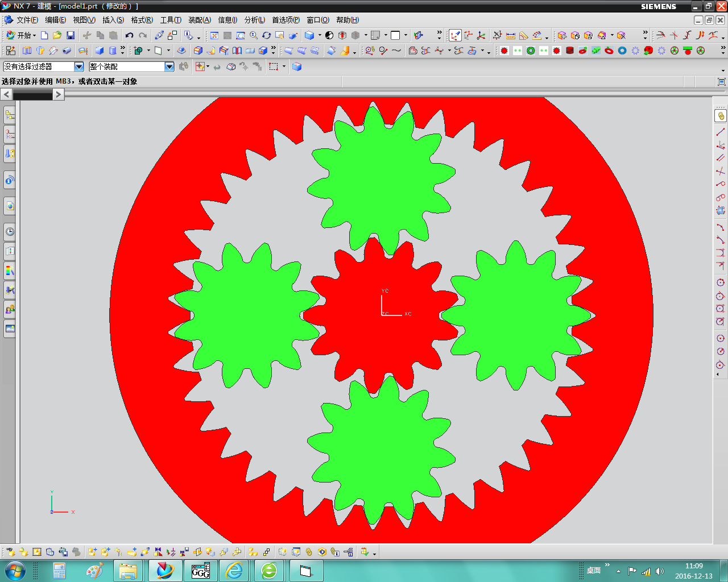Open the Paint taskbar icon
The image size is (728, 582).
point(94,571)
